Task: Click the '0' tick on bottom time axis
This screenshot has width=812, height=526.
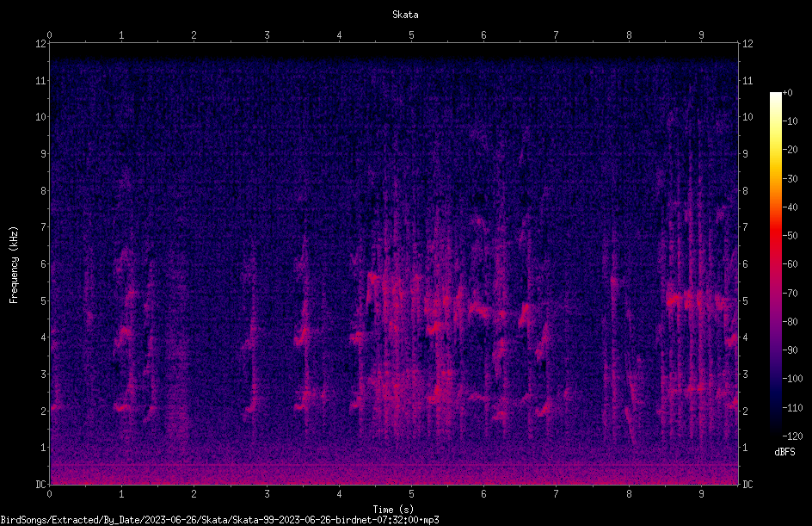Action: (x=49, y=494)
